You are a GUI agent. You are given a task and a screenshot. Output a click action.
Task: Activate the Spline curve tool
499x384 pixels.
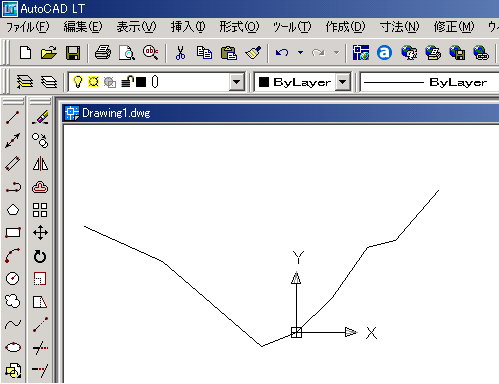tap(13, 324)
